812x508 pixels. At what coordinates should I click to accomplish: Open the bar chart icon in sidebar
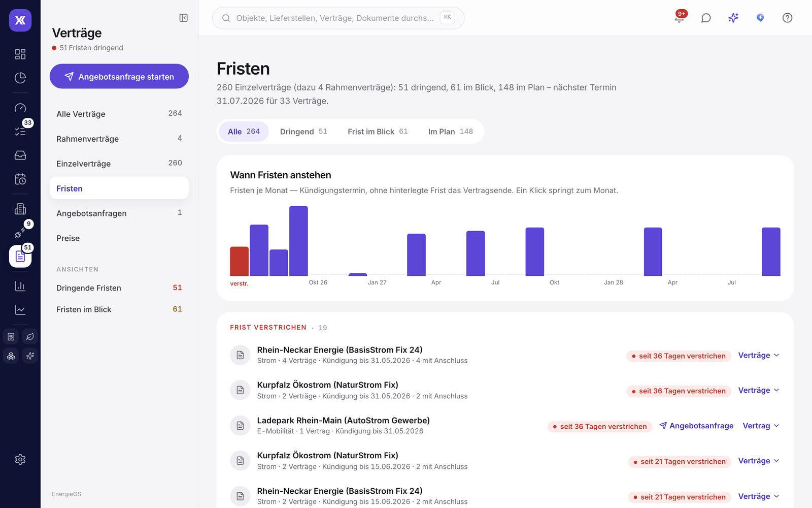click(20, 286)
